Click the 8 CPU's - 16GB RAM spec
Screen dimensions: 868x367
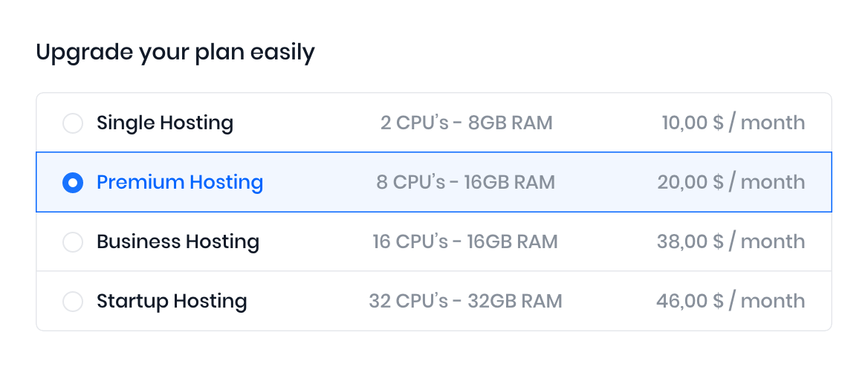tap(466, 182)
